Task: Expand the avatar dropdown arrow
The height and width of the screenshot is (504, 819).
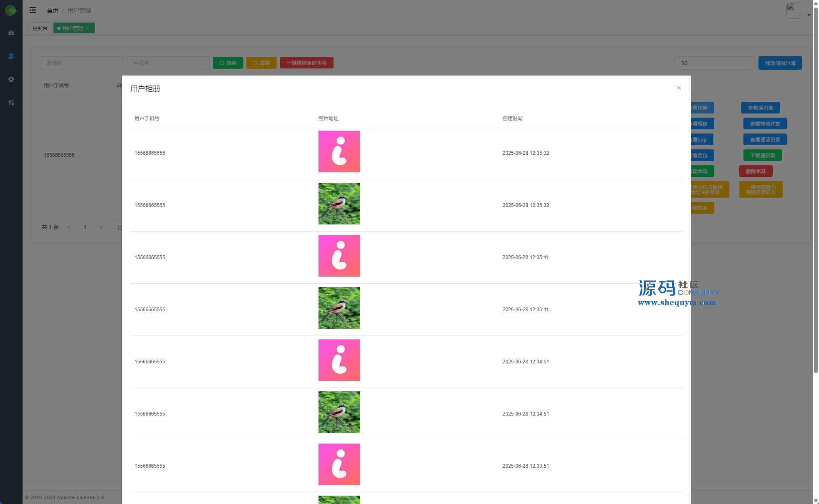Action: click(x=809, y=15)
